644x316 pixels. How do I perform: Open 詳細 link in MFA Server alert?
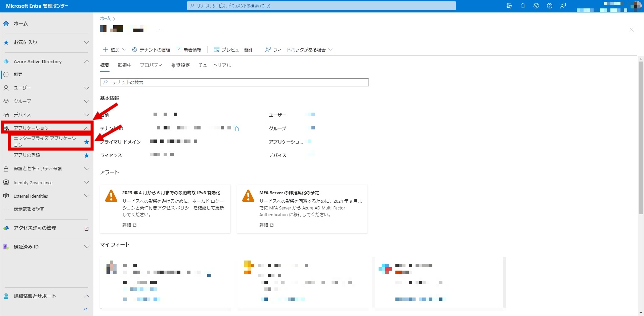pos(266,225)
